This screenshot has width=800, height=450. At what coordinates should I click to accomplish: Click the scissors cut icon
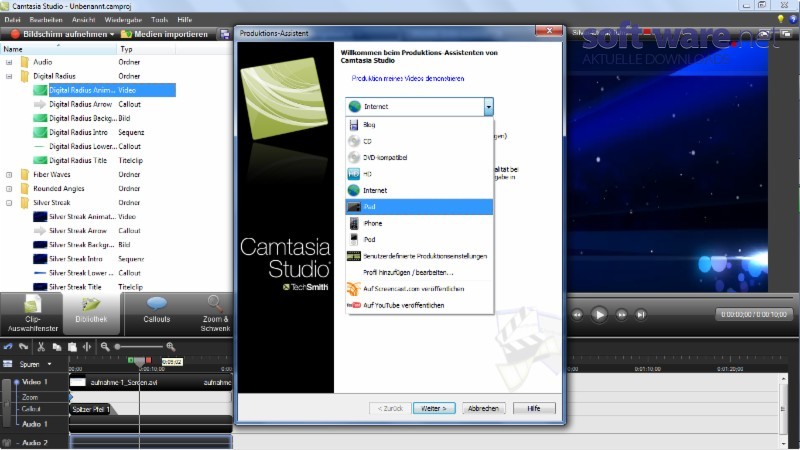point(41,346)
